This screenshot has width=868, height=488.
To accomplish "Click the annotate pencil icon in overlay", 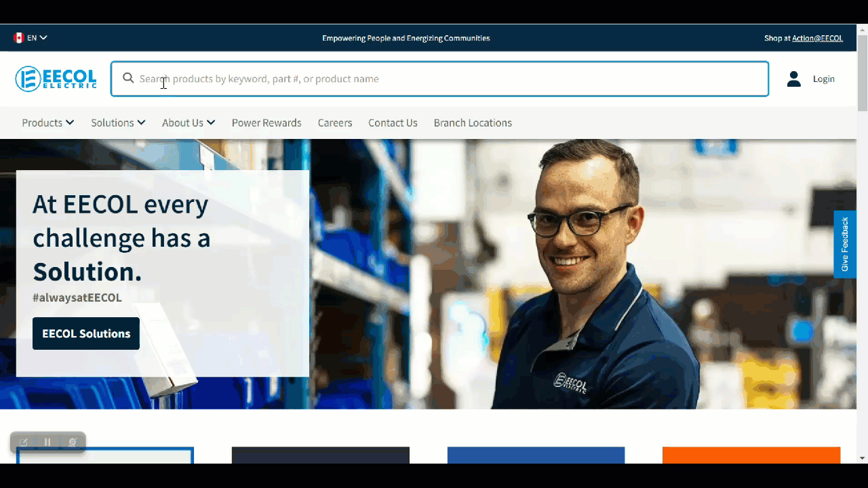I will coord(23,442).
